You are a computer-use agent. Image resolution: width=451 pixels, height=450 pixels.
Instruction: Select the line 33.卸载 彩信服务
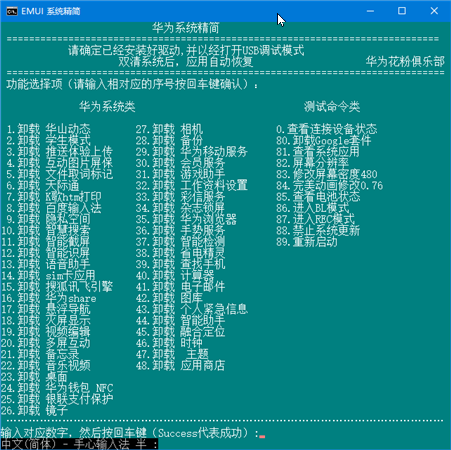[180, 197]
